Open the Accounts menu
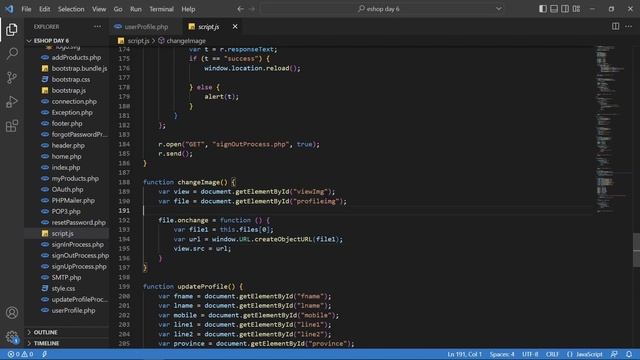Viewport: 640px width, 360px height. coord(12,313)
